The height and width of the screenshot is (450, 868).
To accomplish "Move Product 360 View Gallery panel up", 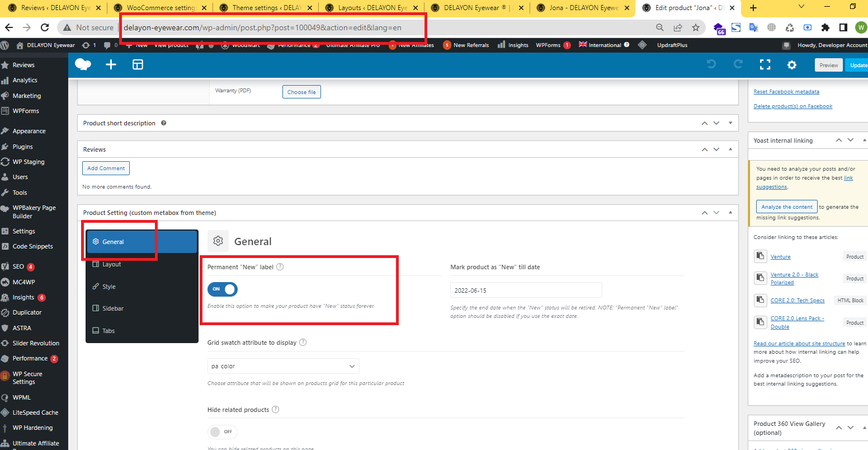I will (x=839, y=428).
